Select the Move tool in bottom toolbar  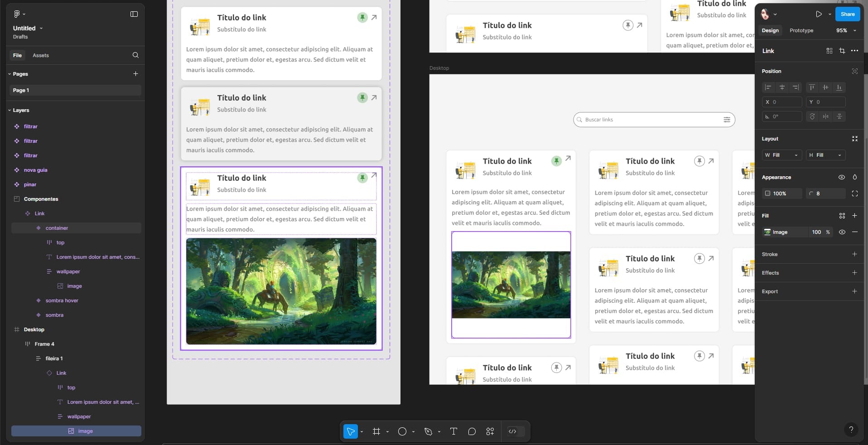(x=350, y=431)
